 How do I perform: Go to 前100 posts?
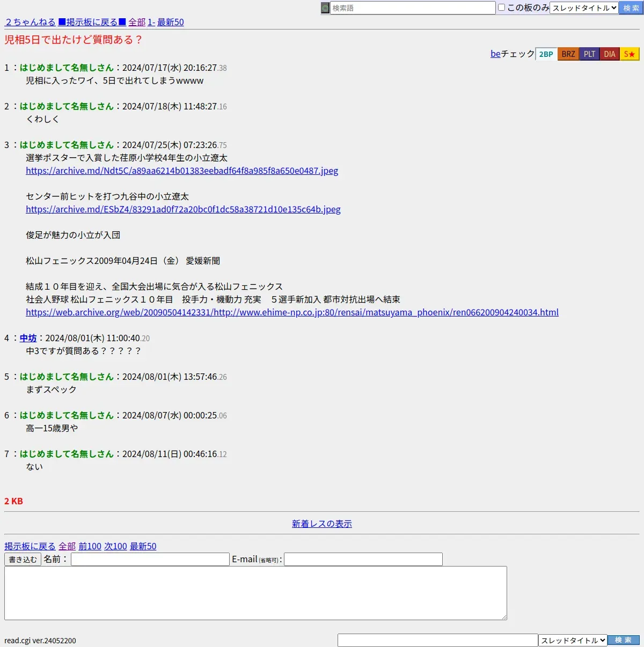90,546
